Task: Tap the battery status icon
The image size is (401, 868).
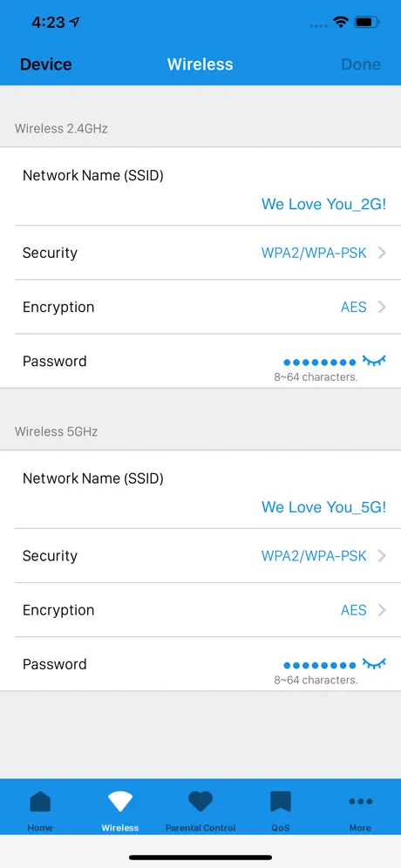Action: tap(367, 23)
